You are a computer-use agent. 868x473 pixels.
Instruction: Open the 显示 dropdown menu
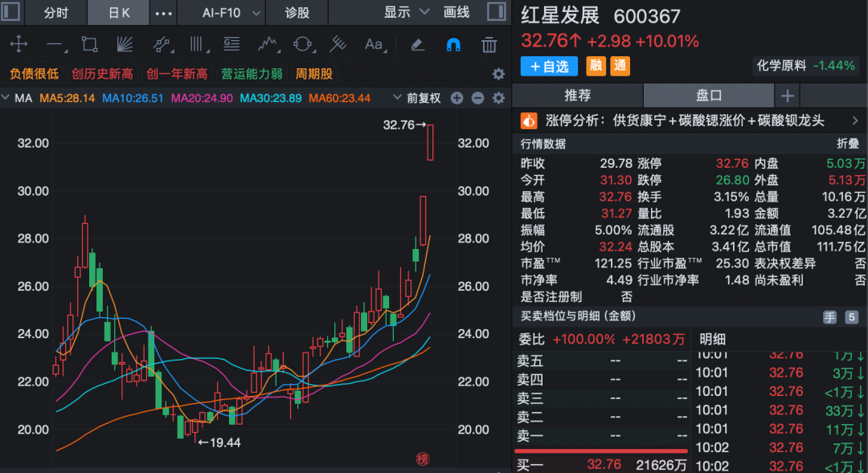coord(407,12)
